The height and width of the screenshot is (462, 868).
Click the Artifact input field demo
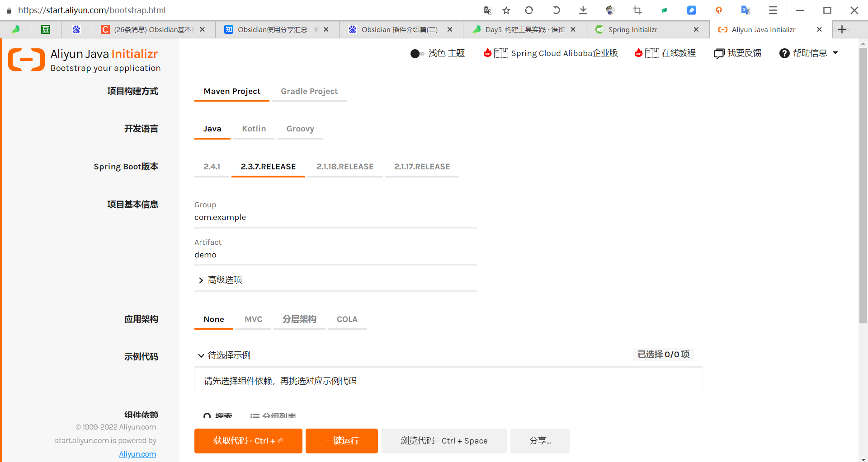335,255
